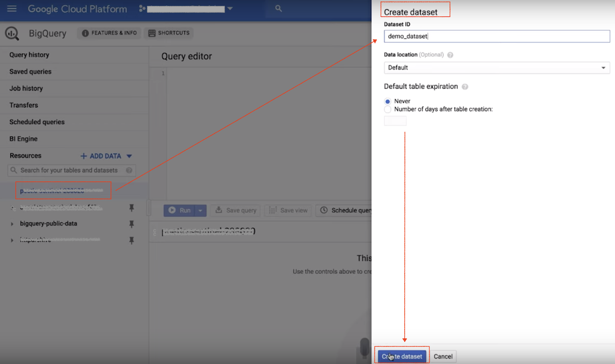Image resolution: width=615 pixels, height=364 pixels.
Task: Open the hamburger navigation menu
Action: 12,8
